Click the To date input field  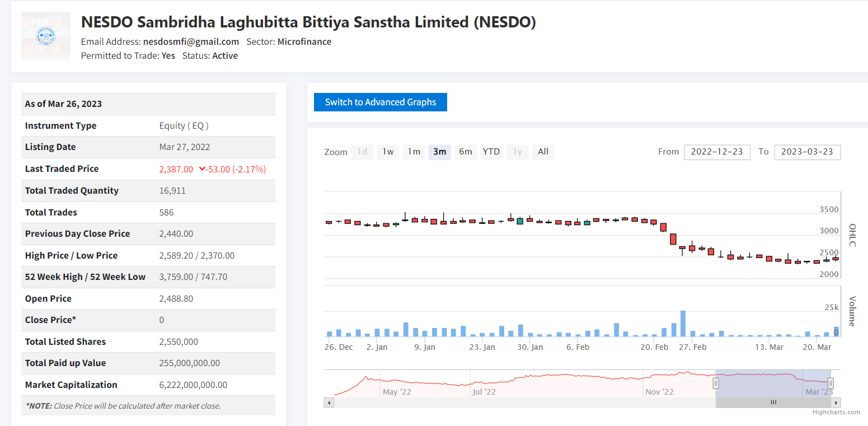[807, 152]
